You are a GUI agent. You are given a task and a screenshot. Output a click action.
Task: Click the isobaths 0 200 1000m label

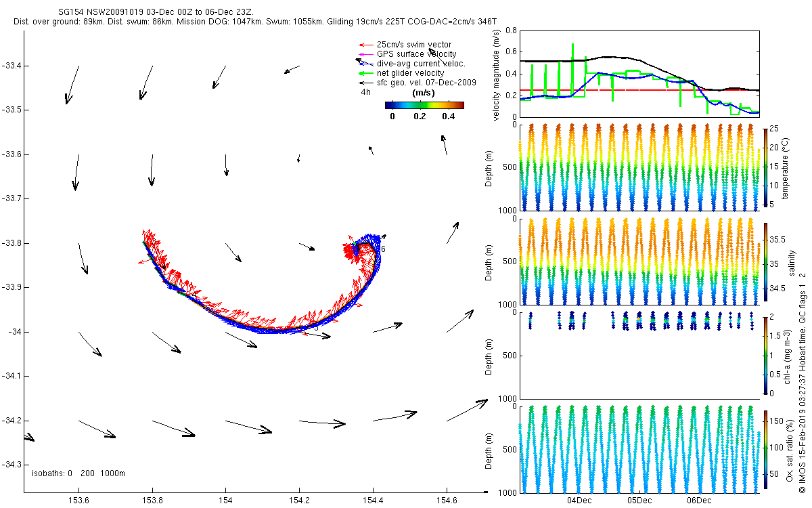tap(78, 473)
